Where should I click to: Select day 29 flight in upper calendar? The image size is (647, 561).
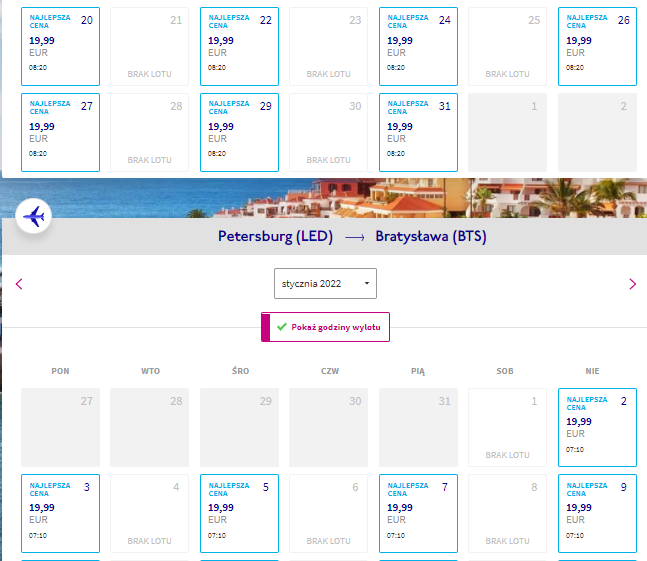(x=239, y=132)
